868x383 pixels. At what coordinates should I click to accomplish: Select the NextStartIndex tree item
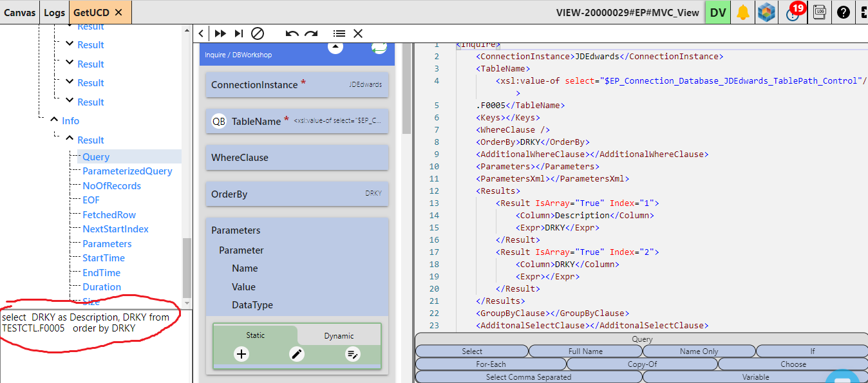point(115,229)
